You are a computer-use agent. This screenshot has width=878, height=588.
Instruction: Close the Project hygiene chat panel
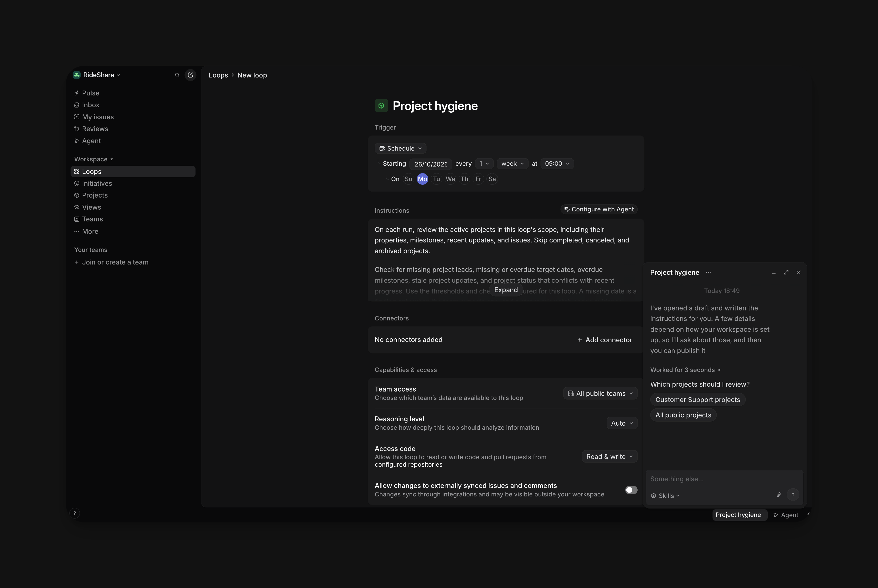[x=798, y=272]
